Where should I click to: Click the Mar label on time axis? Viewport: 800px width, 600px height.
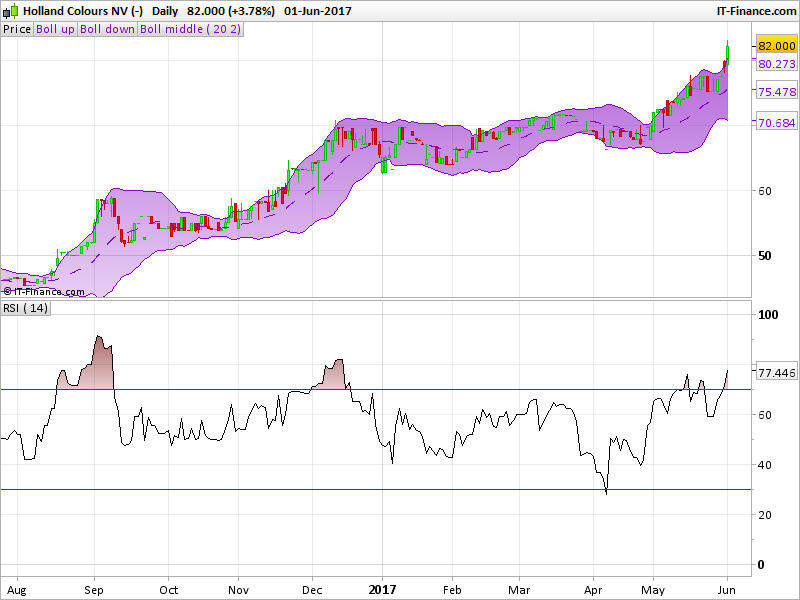[x=519, y=590]
